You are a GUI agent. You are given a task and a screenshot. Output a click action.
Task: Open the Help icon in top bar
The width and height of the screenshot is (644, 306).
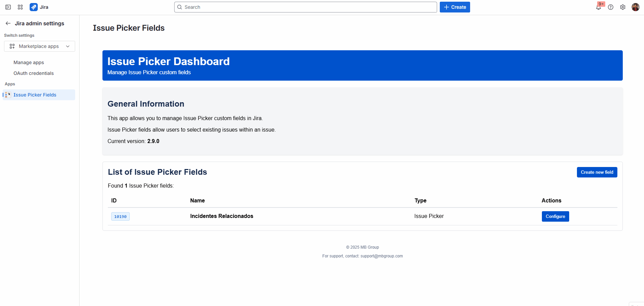pyautogui.click(x=611, y=7)
